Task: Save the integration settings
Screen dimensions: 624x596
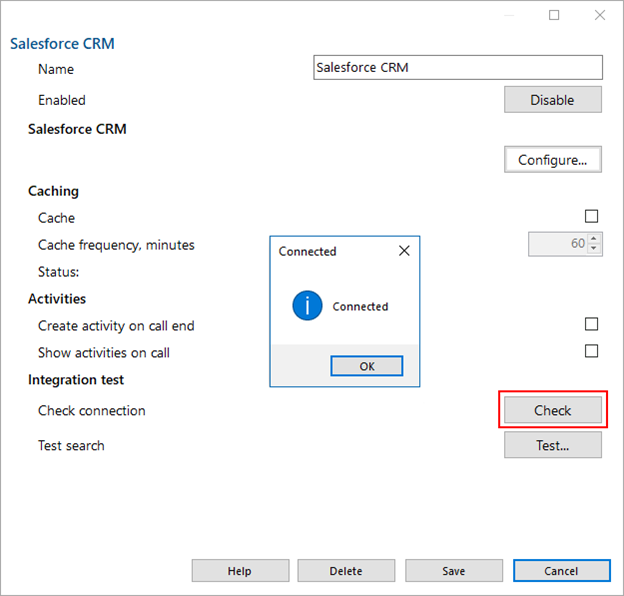Action: pos(454,571)
